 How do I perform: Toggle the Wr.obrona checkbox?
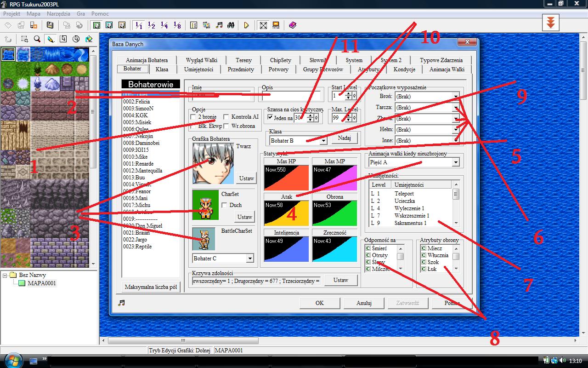click(x=226, y=126)
